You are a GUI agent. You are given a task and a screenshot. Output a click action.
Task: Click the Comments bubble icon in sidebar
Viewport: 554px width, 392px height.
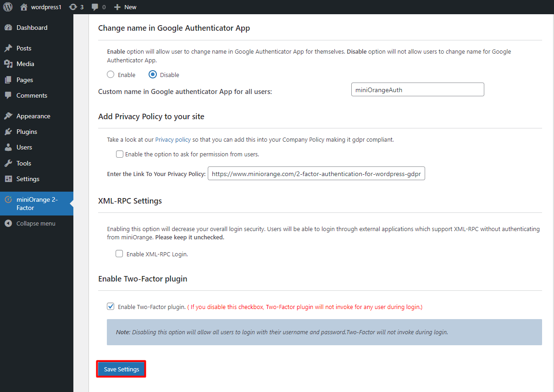(8, 95)
